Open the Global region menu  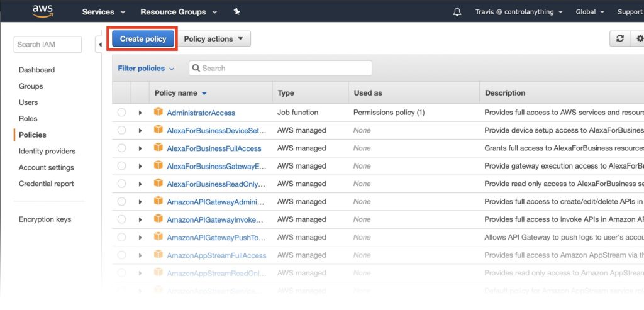590,12
